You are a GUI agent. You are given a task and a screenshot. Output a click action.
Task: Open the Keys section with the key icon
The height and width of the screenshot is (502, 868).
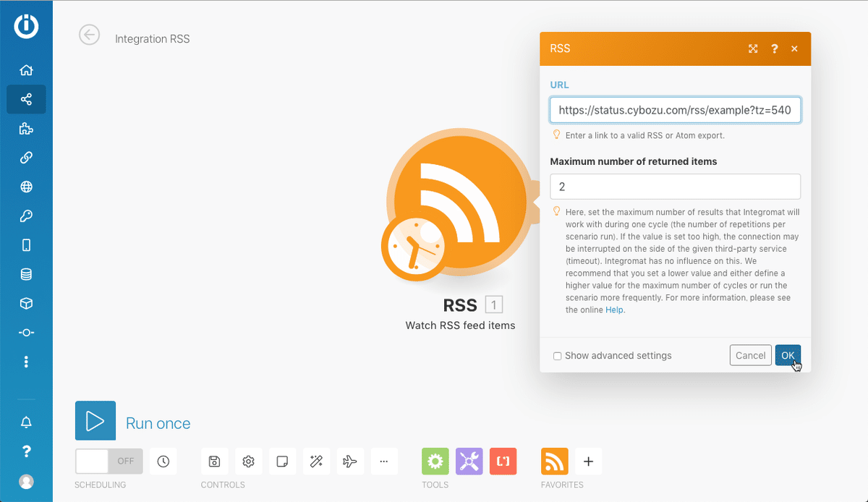(26, 216)
